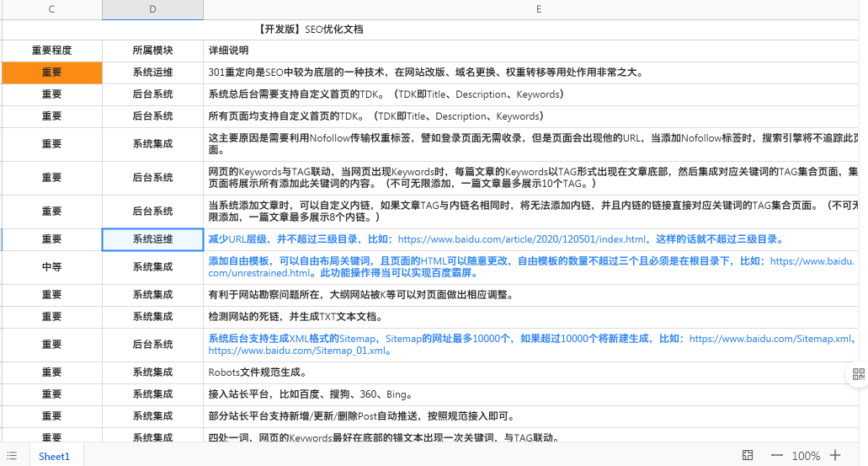
Task: Select the 中等 importance cell
Action: (x=52, y=267)
